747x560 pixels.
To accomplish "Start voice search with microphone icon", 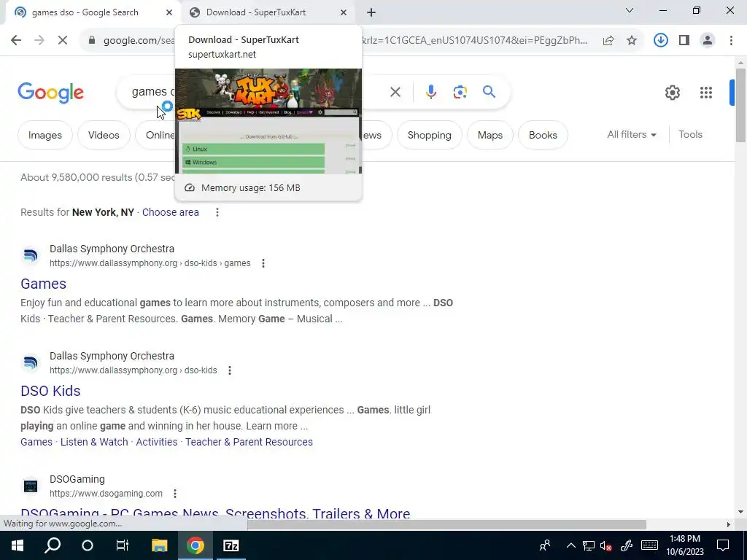I will pyautogui.click(x=430, y=92).
